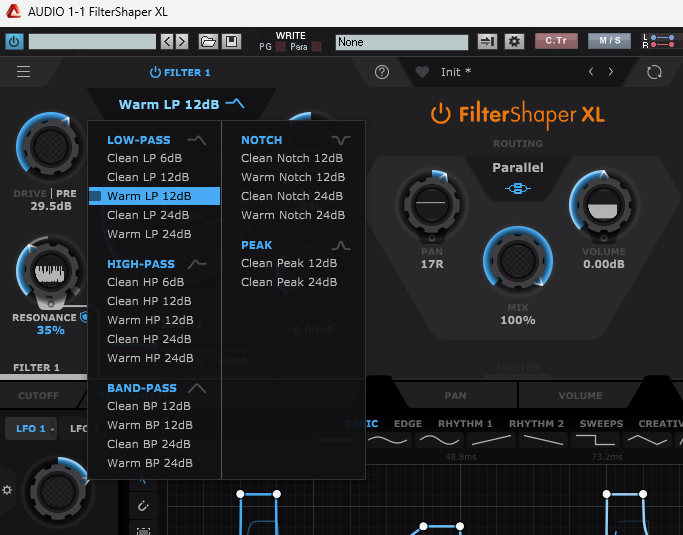Toggle the FILTER 1 power switch
Image resolution: width=683 pixels, height=535 pixels.
pos(155,72)
